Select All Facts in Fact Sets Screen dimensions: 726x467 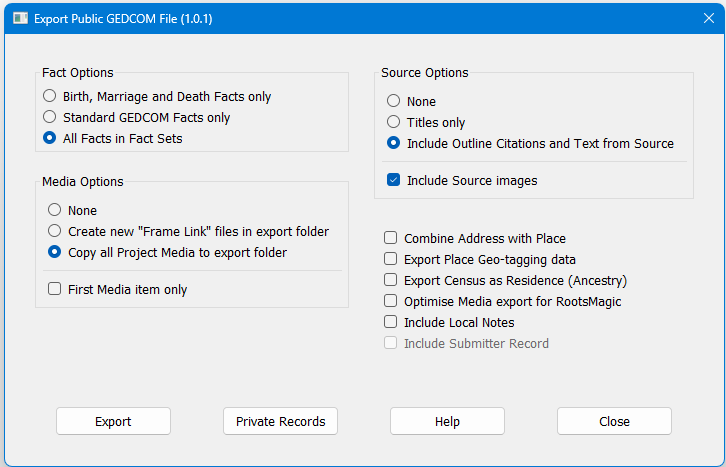point(50,139)
